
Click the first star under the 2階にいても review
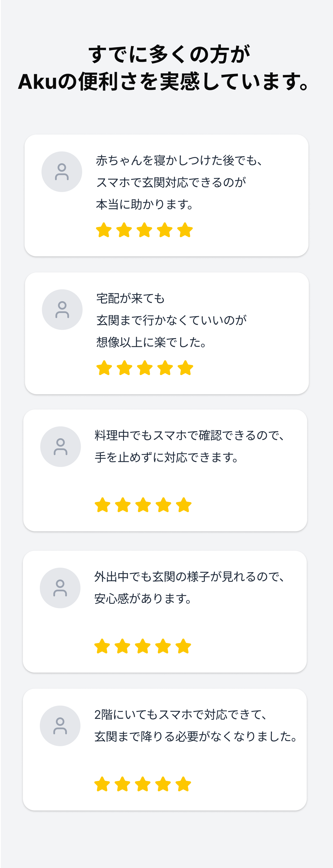pos(102,784)
